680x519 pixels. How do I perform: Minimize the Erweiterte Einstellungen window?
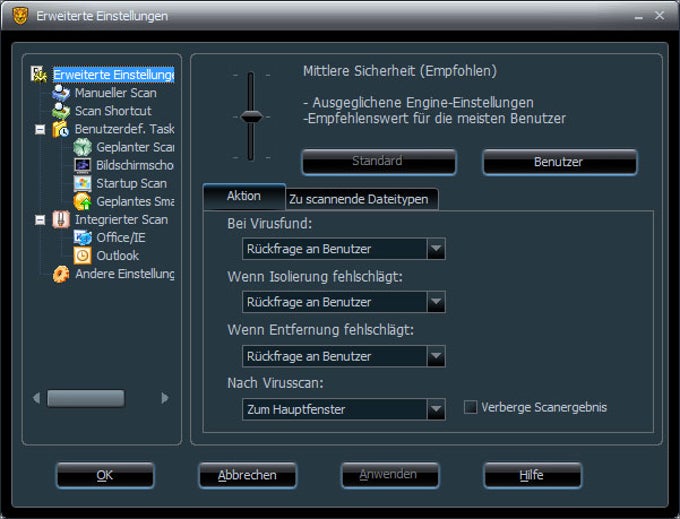point(639,16)
